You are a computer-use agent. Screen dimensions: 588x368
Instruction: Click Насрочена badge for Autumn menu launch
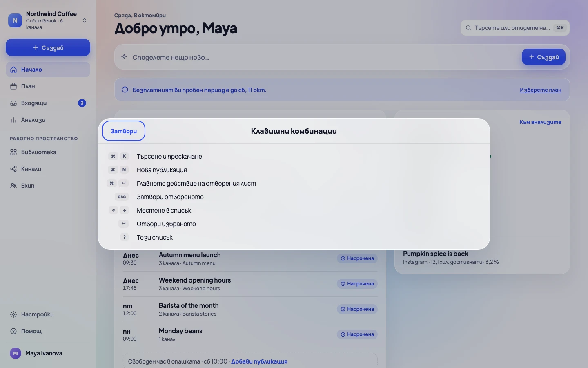pyautogui.click(x=357, y=258)
